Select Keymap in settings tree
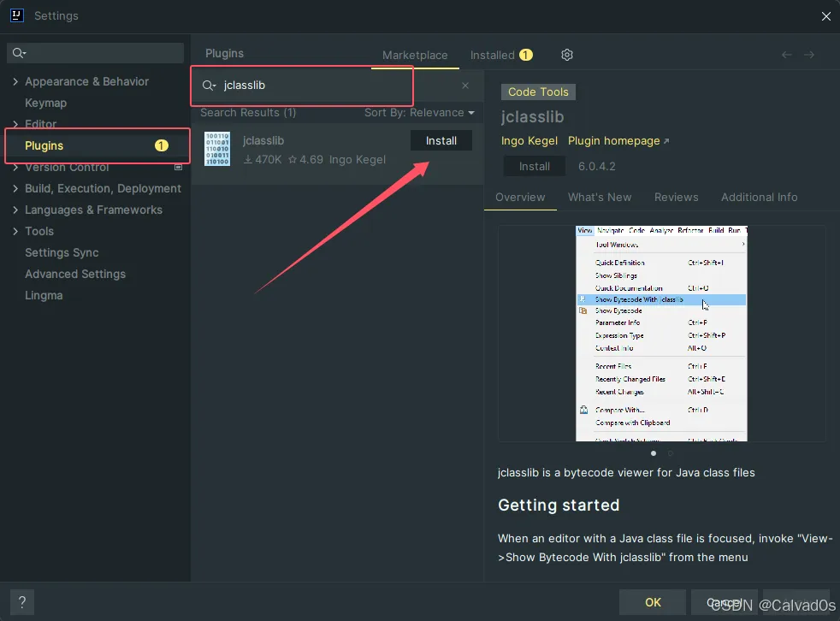The height and width of the screenshot is (621, 840). 45,103
